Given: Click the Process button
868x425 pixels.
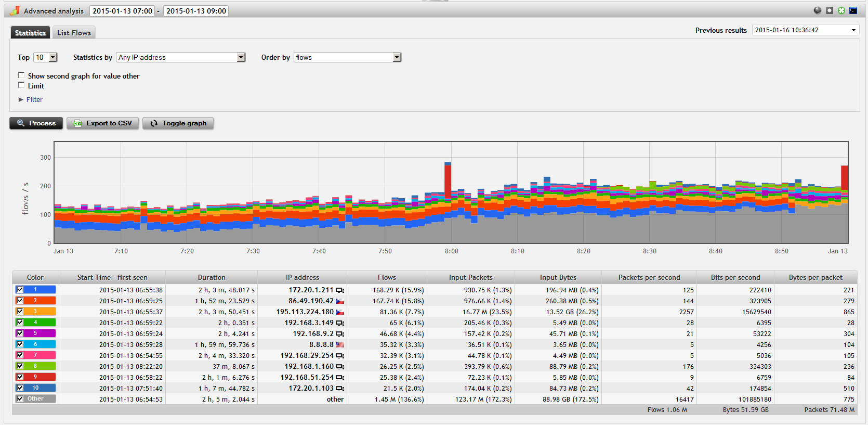Looking at the screenshot, I should point(36,123).
